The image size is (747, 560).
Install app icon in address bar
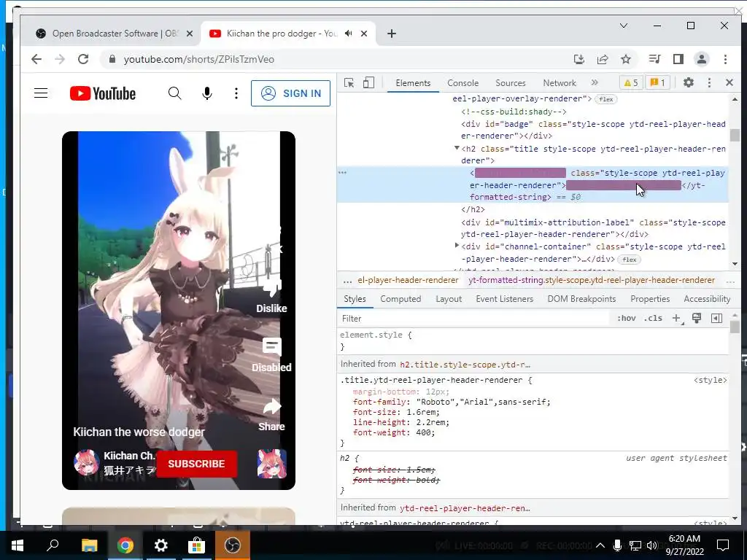[578, 59]
